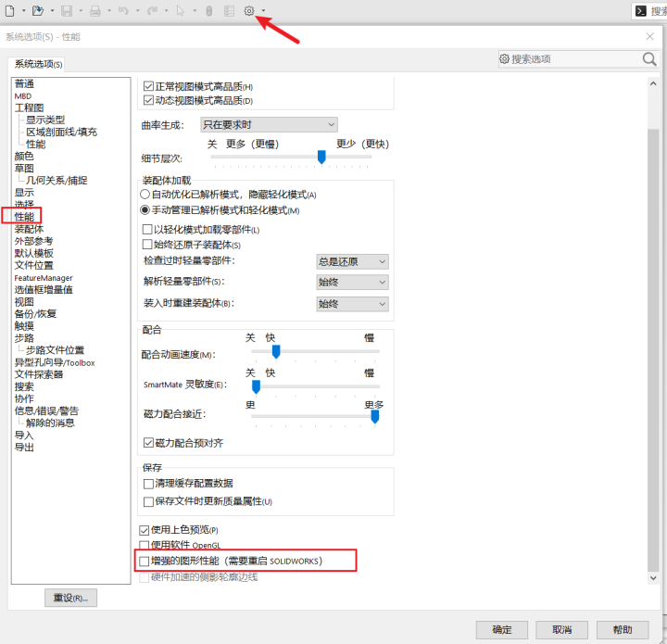Viewport: 667px width, 644px height.
Task: Click the command prompt icon by search
Action: (x=641, y=10)
